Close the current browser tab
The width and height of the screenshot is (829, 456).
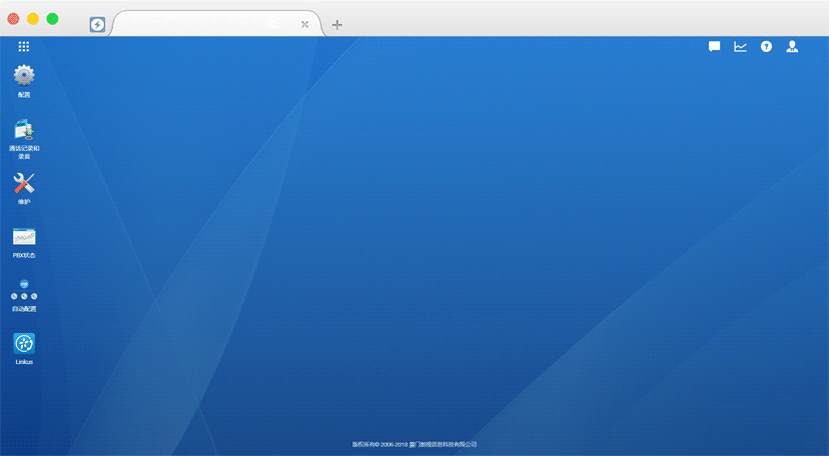click(305, 24)
